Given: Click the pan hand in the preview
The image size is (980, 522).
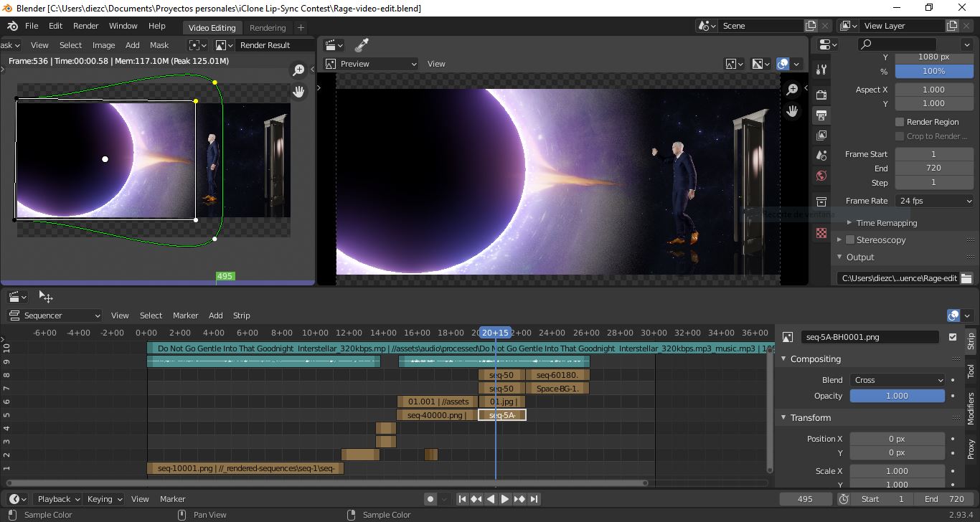Looking at the screenshot, I should (792, 111).
